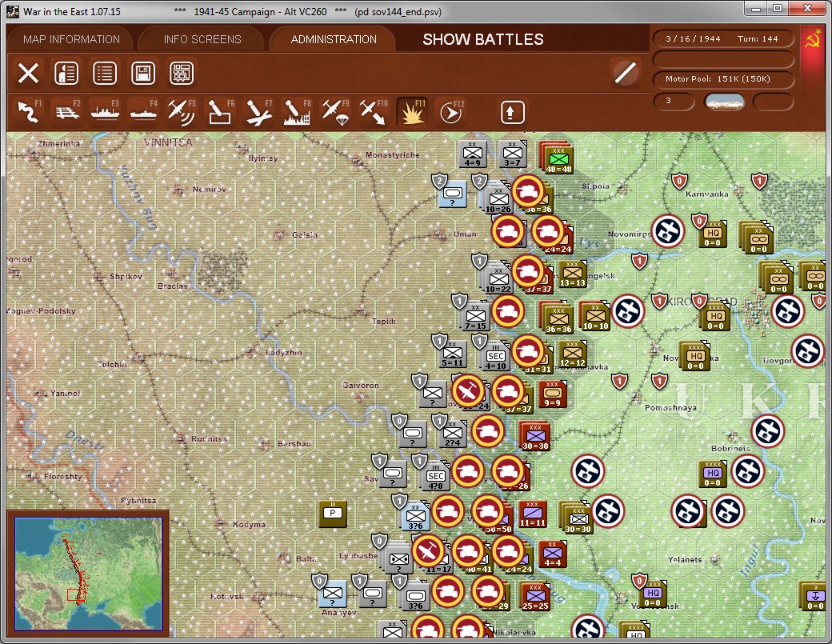
Task: Select Air transfer F10 icon
Action: point(373,112)
